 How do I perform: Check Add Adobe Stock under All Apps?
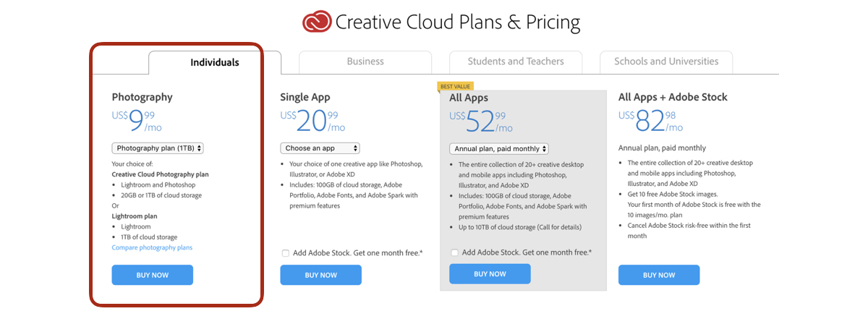pos(454,252)
